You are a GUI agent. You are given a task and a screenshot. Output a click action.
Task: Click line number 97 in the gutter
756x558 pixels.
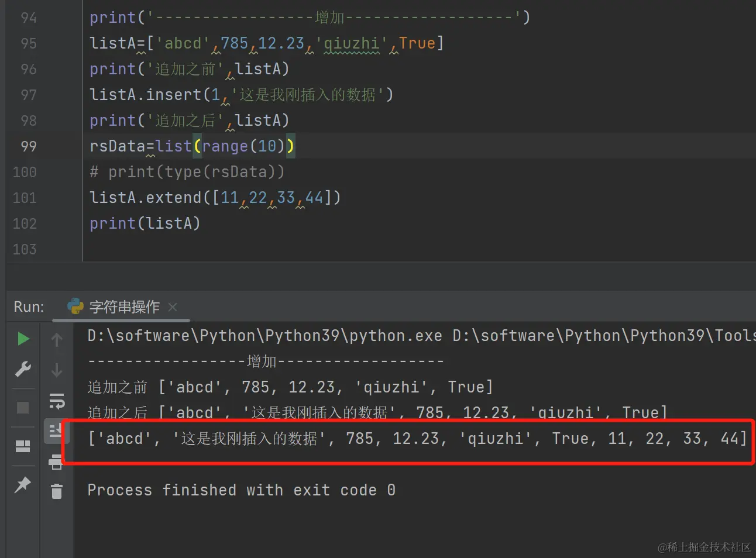(x=28, y=95)
